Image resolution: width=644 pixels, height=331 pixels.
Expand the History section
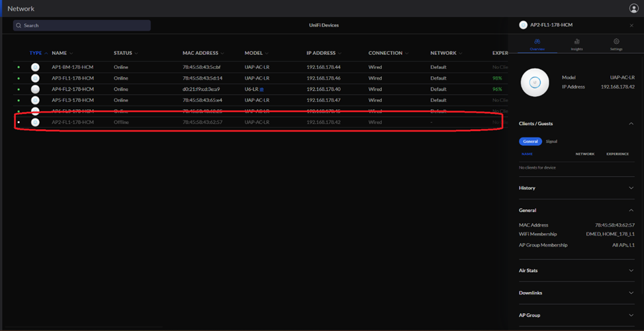click(x=631, y=188)
